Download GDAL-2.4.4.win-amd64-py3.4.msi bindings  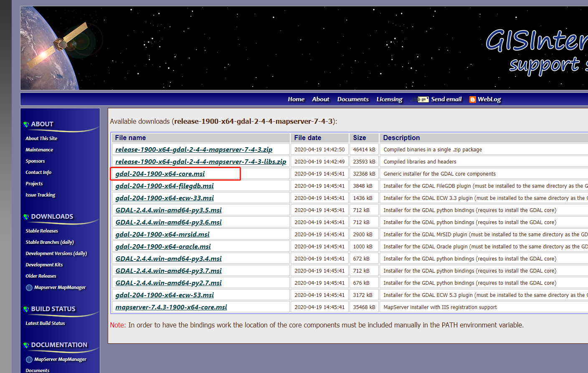click(x=169, y=258)
